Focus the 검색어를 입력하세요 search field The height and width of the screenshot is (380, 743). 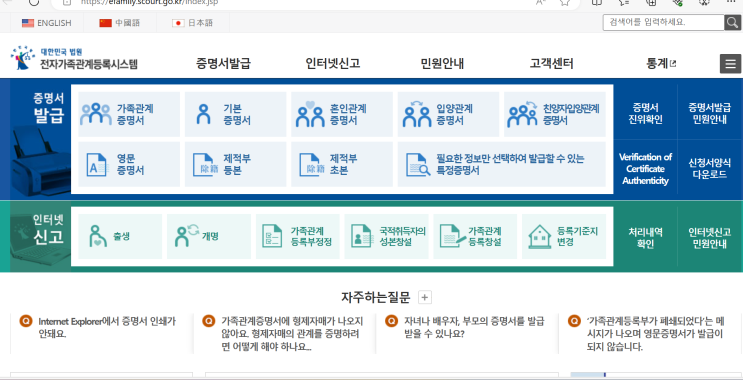tap(663, 22)
